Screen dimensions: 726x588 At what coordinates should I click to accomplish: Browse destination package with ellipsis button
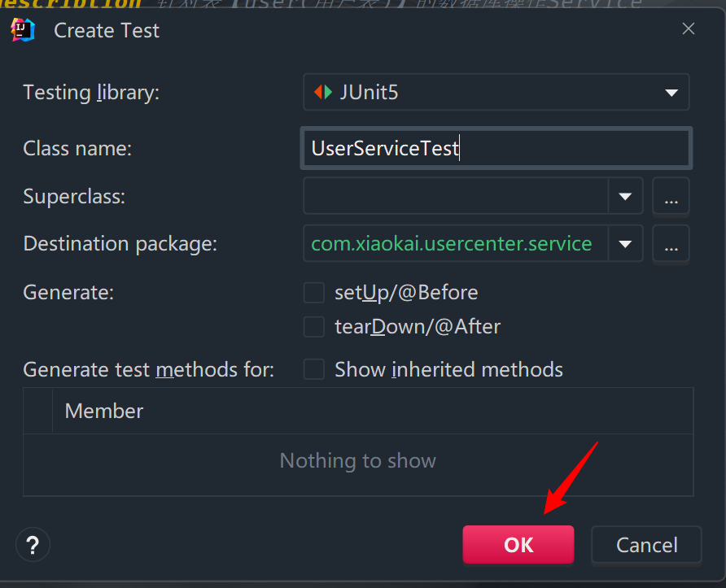[671, 243]
